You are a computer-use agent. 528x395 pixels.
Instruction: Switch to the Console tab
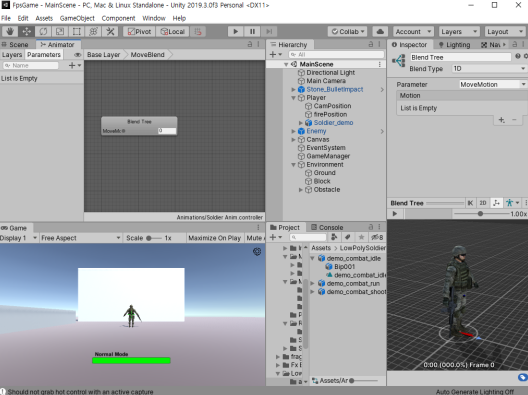click(x=327, y=227)
